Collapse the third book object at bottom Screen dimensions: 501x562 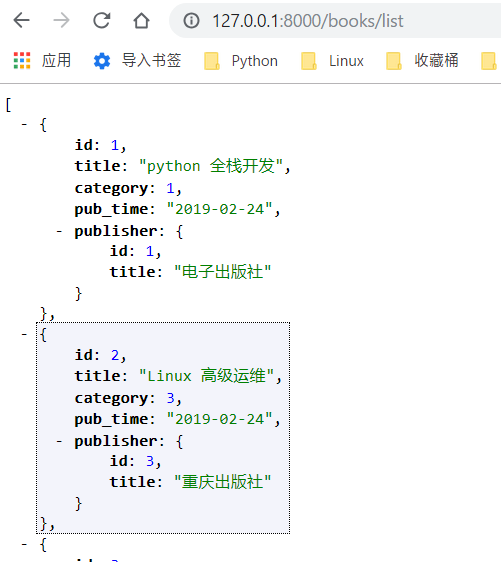24,544
